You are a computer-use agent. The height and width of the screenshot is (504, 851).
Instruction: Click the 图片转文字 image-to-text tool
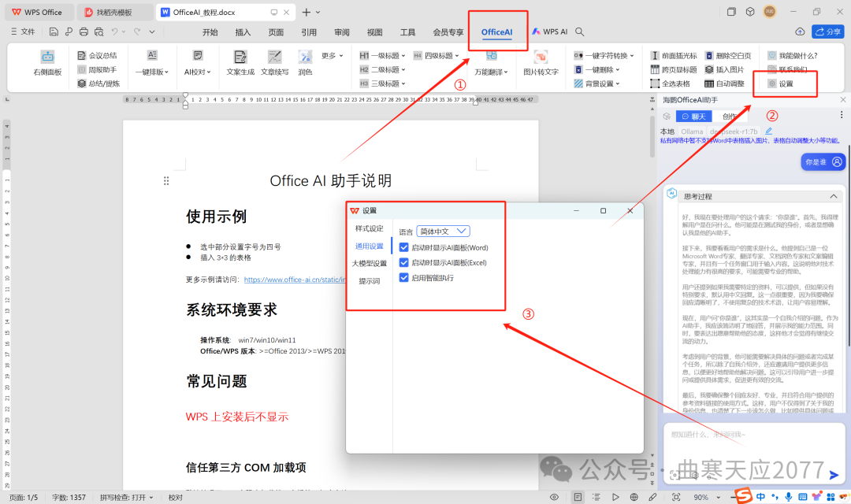tap(541, 63)
